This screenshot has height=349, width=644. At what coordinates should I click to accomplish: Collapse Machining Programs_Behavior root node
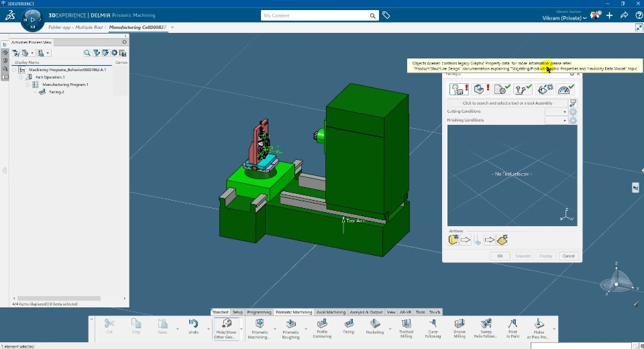(x=14, y=70)
